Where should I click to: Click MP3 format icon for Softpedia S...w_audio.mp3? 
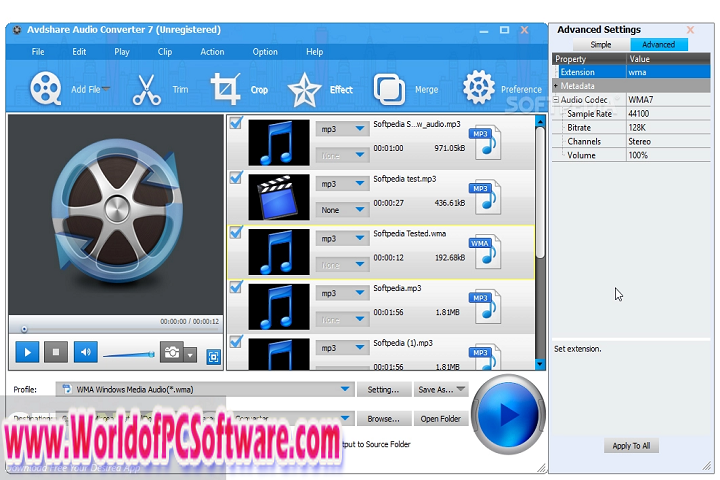pos(485,142)
